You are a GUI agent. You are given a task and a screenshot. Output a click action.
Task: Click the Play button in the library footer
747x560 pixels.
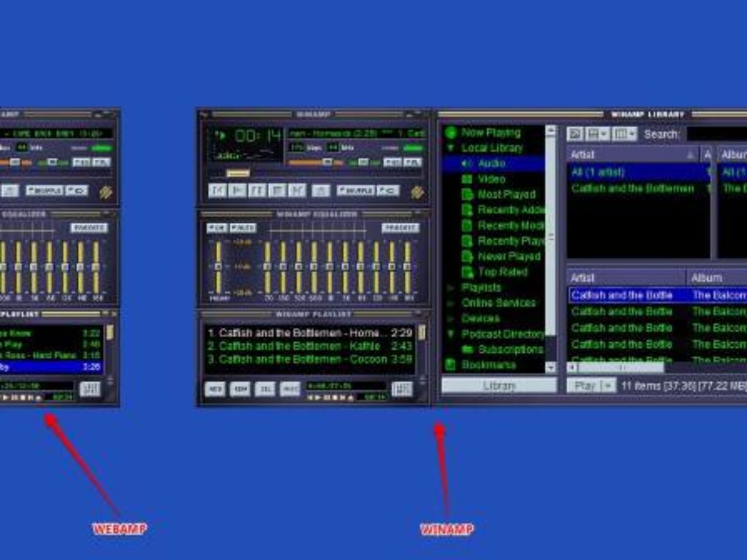584,386
